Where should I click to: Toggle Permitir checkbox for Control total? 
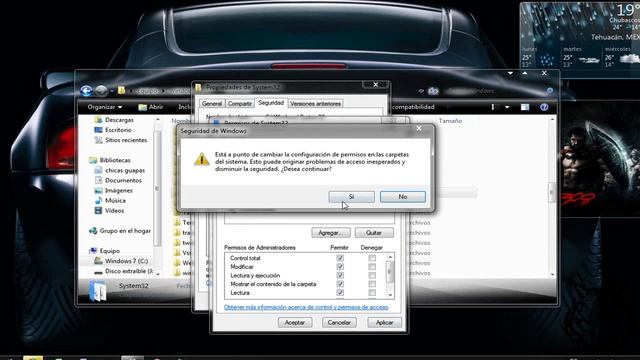(340, 258)
